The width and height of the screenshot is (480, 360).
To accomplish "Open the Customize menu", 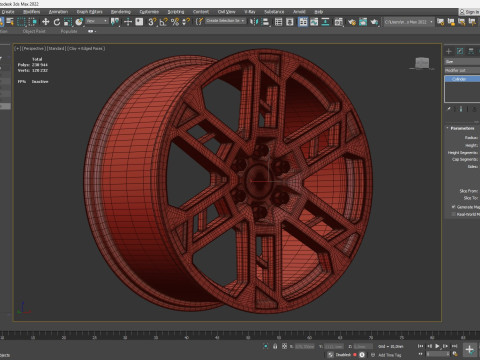I will (149, 12).
